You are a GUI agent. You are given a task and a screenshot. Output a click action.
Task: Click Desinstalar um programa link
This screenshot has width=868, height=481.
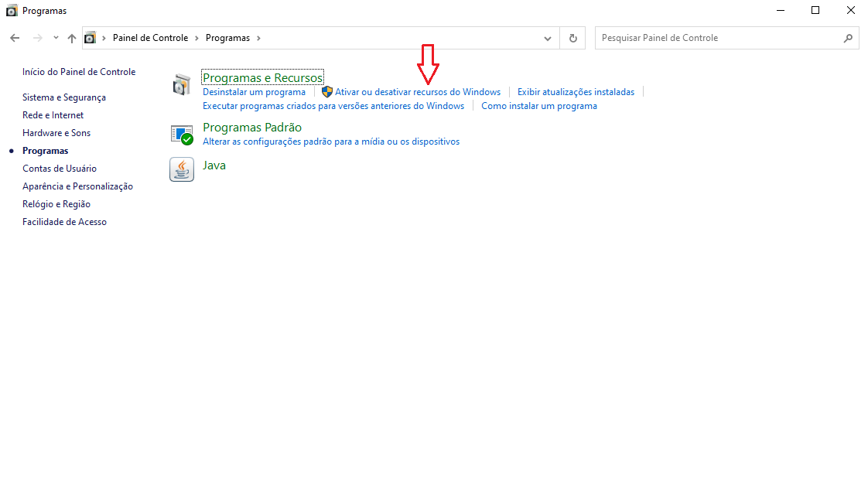coord(254,92)
